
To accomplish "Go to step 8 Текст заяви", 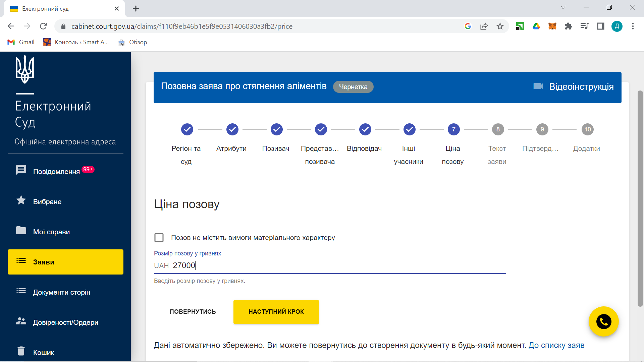I will click(x=498, y=129).
